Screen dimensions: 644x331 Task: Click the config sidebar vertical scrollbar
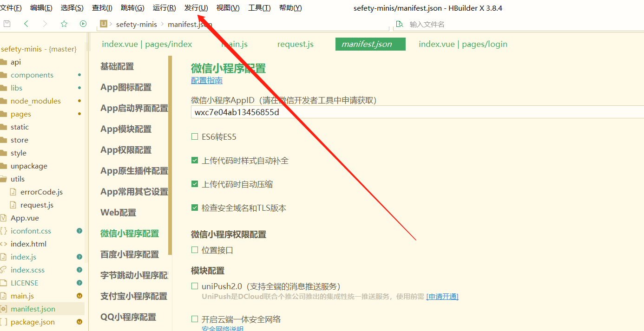click(170, 156)
